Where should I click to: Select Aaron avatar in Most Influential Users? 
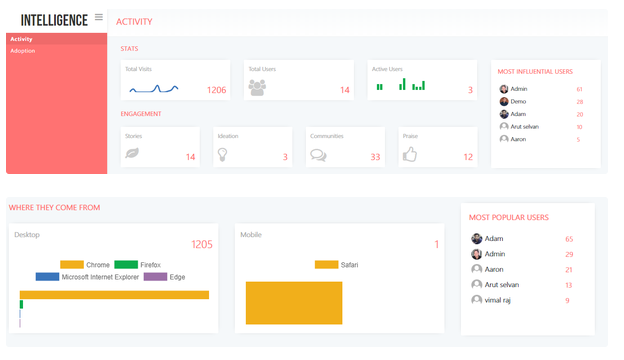504,139
